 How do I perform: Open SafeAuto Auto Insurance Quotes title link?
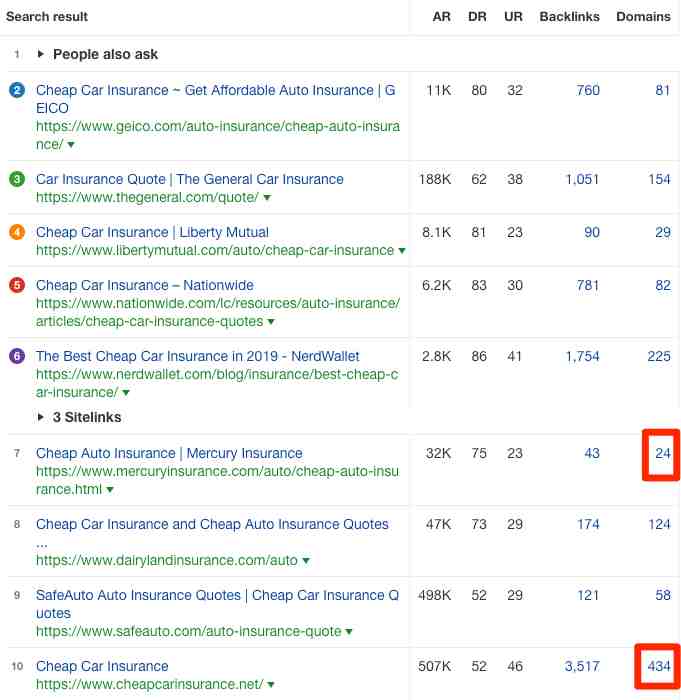pos(217,604)
